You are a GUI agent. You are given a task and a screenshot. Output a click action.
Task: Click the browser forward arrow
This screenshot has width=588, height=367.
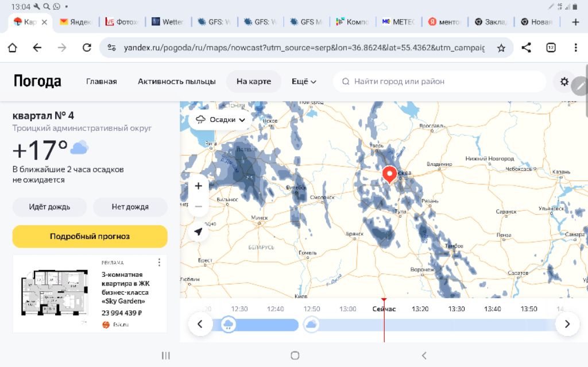[x=62, y=48]
